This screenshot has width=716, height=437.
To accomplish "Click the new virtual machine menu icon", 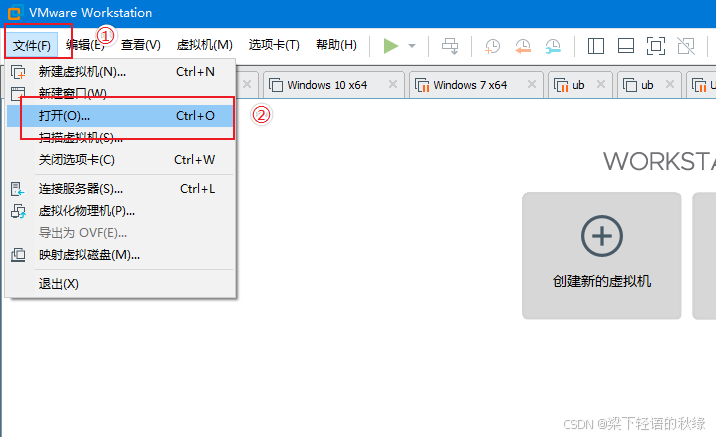I will [18, 72].
